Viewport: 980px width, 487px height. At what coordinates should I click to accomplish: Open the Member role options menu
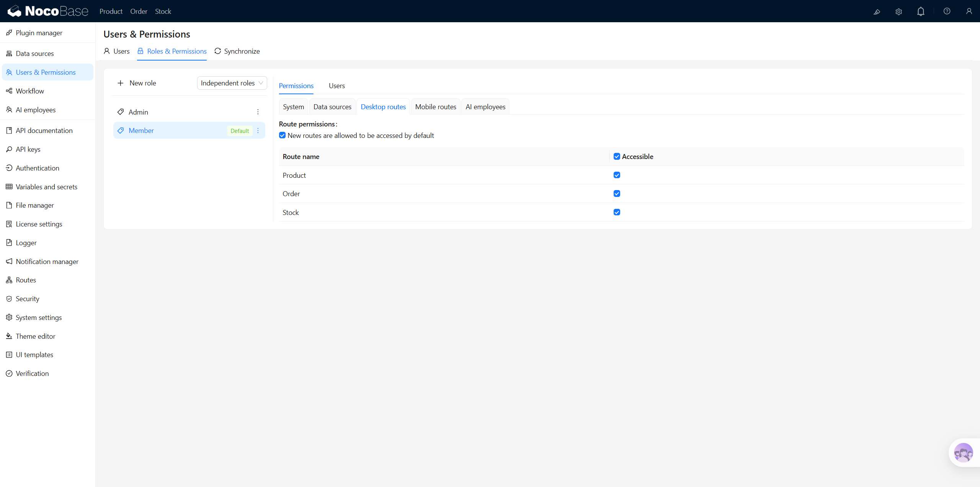click(x=258, y=130)
